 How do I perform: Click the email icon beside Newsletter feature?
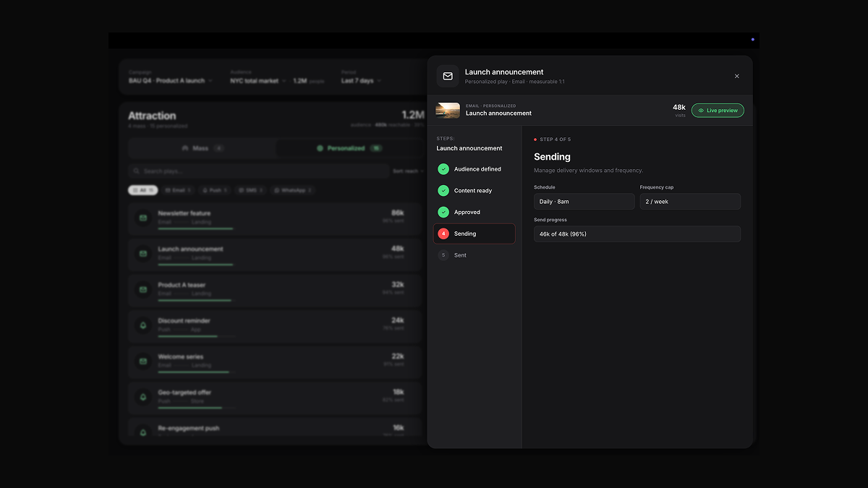pos(143,218)
